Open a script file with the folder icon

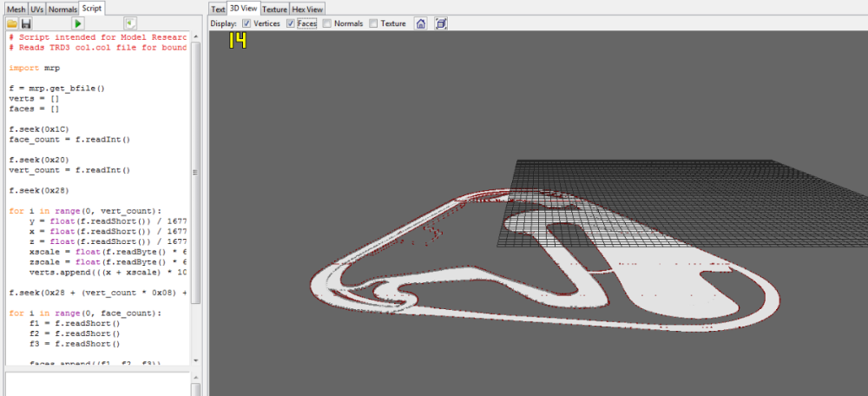coord(12,23)
